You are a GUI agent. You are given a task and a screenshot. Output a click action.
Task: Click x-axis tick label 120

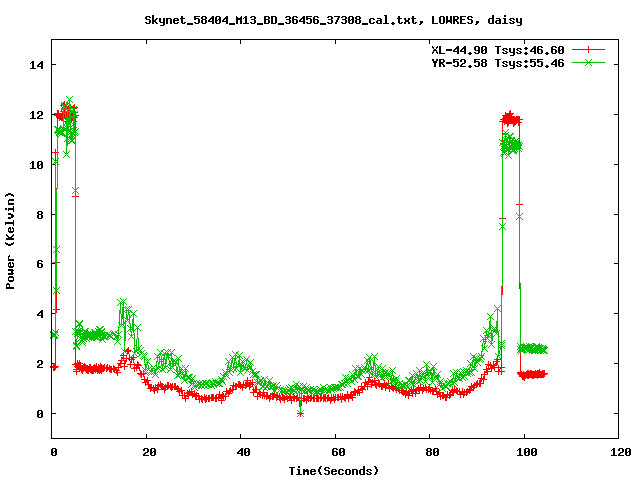[621, 452]
